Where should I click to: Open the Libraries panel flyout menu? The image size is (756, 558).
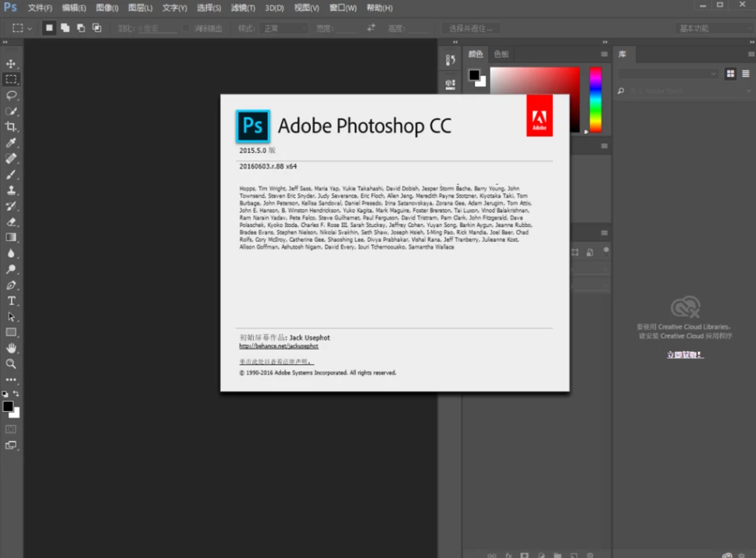(x=751, y=54)
